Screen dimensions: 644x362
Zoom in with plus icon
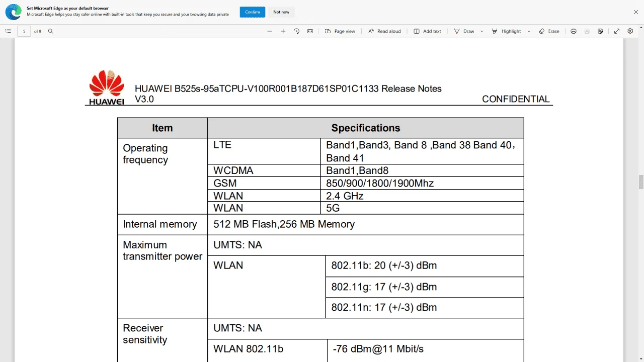283,31
